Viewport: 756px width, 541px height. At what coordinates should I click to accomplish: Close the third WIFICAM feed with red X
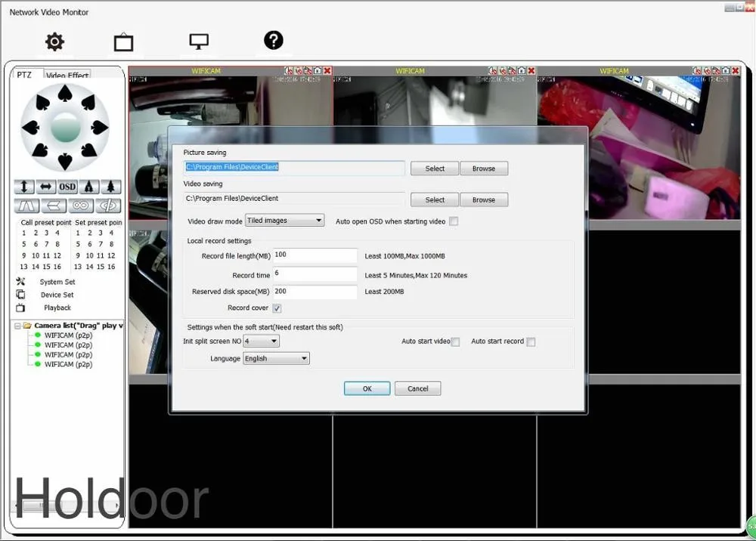[x=736, y=71]
